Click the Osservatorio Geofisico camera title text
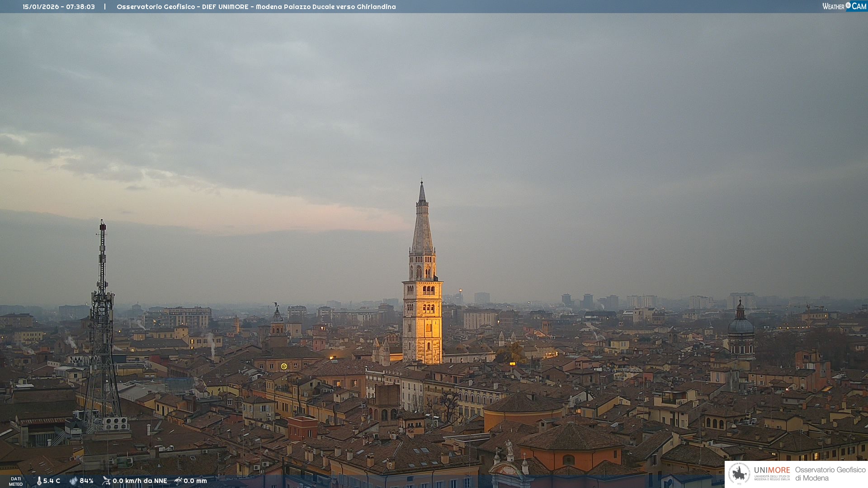This screenshot has height=488, width=868. [256, 7]
